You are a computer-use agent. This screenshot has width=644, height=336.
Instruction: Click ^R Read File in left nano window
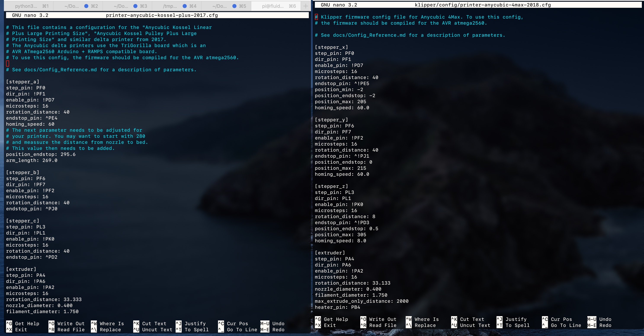[67, 330]
